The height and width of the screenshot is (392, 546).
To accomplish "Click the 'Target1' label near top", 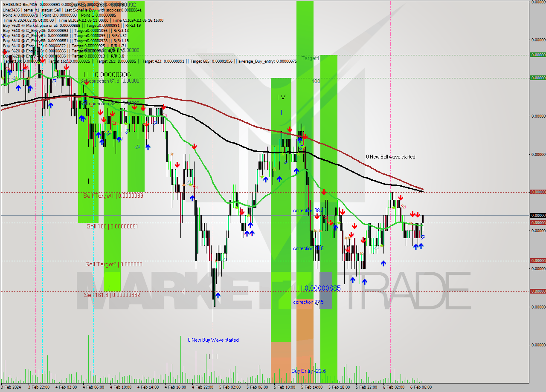I will click(x=310, y=58).
